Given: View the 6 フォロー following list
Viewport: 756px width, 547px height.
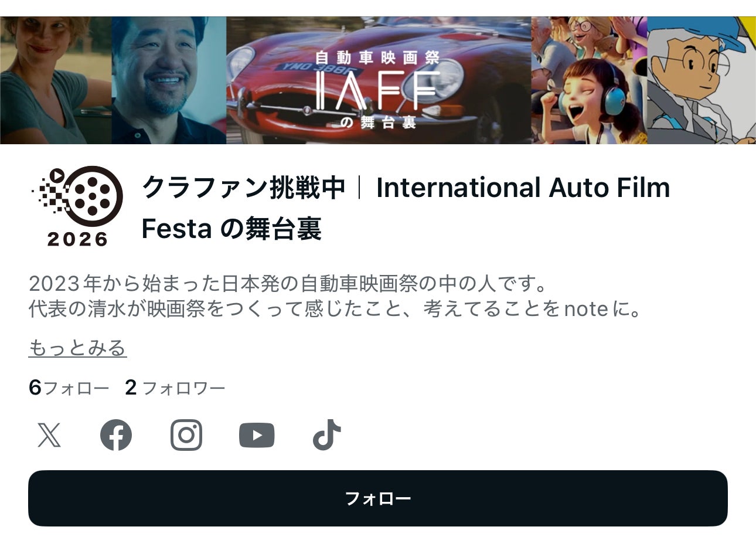Looking at the screenshot, I should pyautogui.click(x=69, y=388).
